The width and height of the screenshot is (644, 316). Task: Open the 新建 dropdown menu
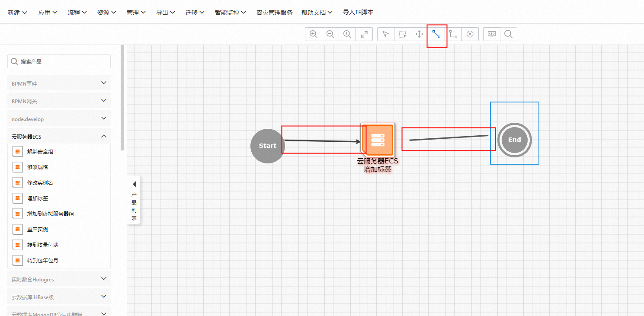tap(18, 13)
